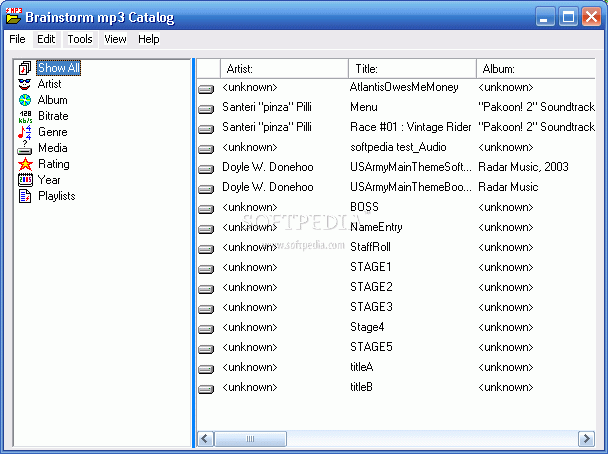
Task: Click the drive icon beside STAGE1 row
Action: [206, 269]
